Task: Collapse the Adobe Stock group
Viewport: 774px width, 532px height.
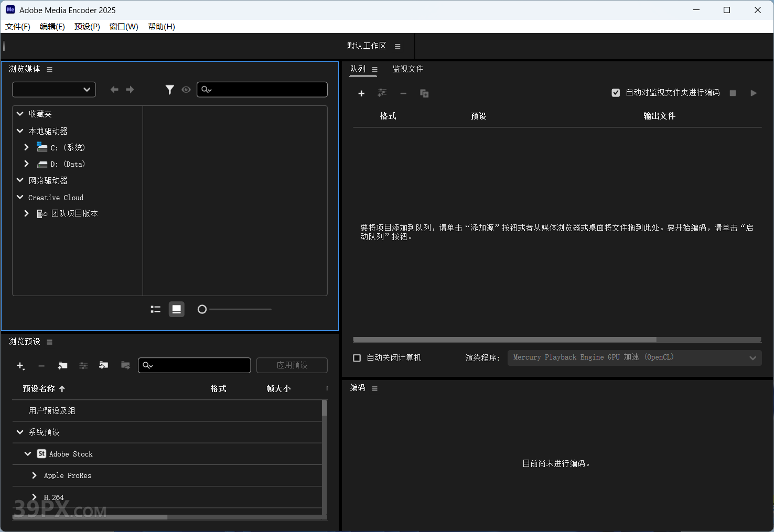Action: 28,454
